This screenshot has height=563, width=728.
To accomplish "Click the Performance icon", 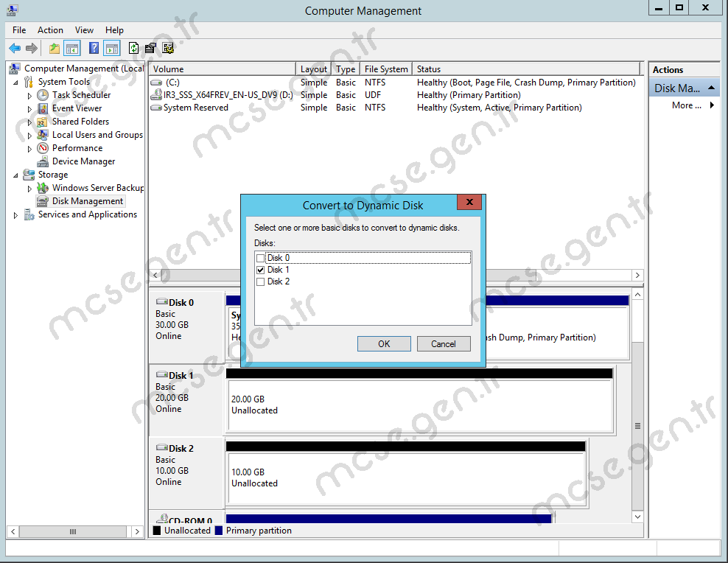I will point(43,148).
